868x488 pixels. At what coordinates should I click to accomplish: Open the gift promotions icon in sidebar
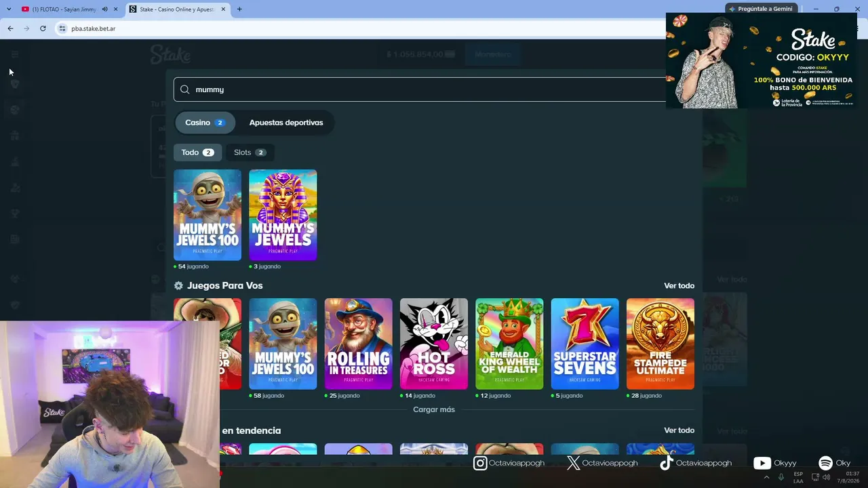click(x=15, y=136)
